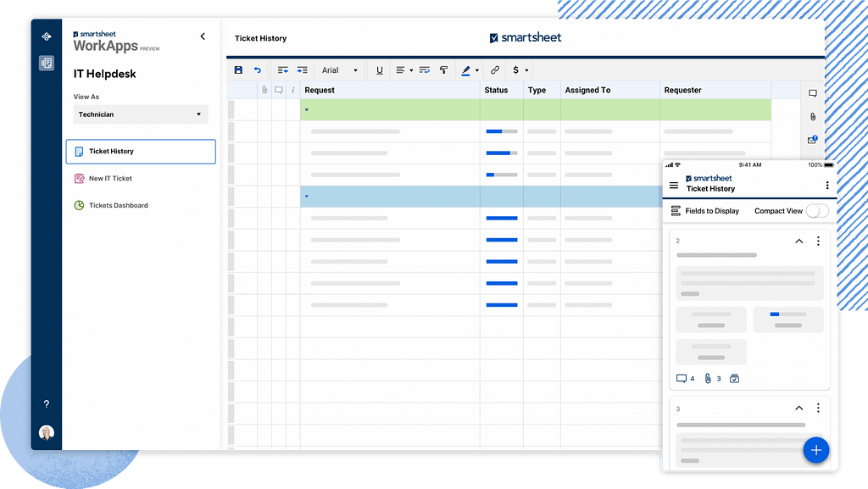Open Fields to Display on mobile
868x489 pixels.
704,211
